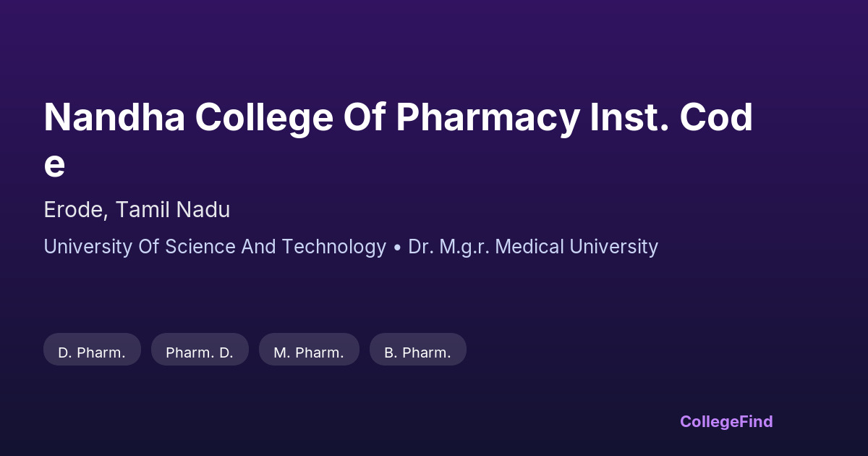Open University Of Science And Technology affiliation
Viewport: 868px width, 456px height.
point(215,247)
